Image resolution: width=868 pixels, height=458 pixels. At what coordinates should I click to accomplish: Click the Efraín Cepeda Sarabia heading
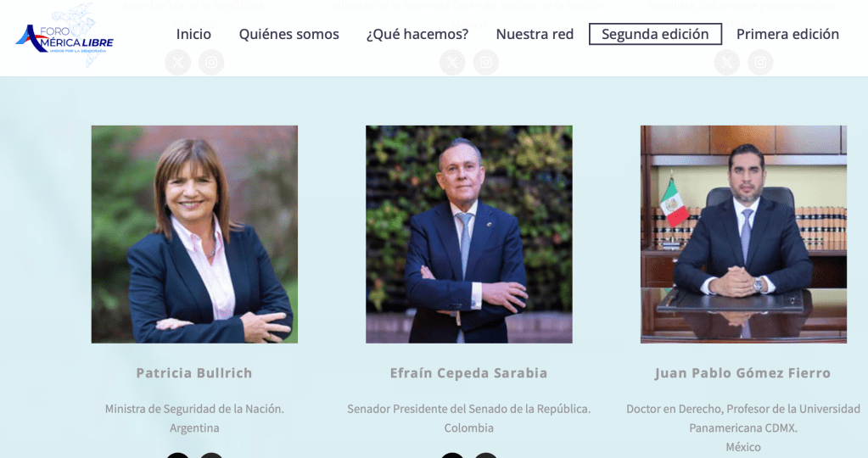pyautogui.click(x=469, y=373)
